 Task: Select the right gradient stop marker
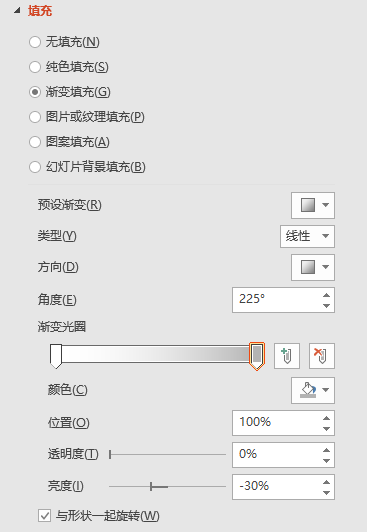(257, 356)
